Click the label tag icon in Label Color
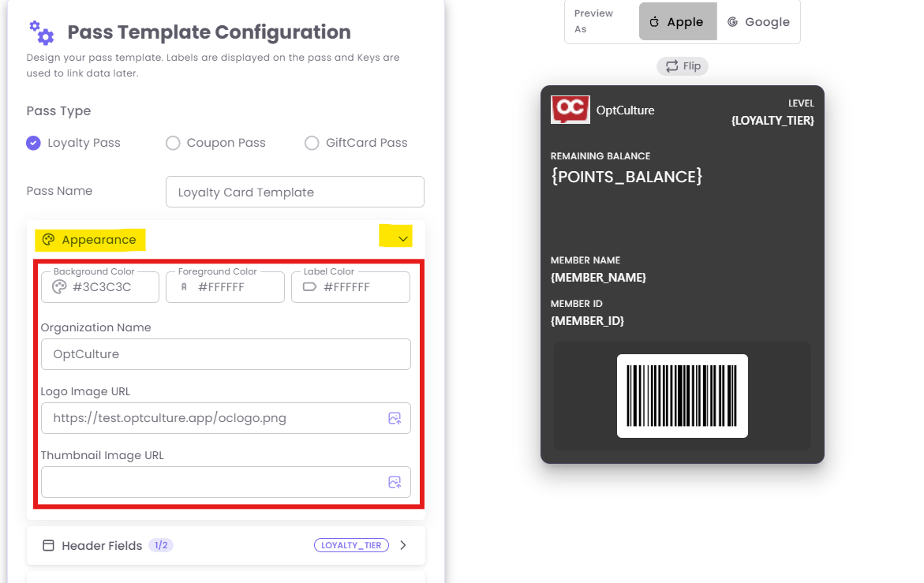The image size is (924, 583). 309,287
